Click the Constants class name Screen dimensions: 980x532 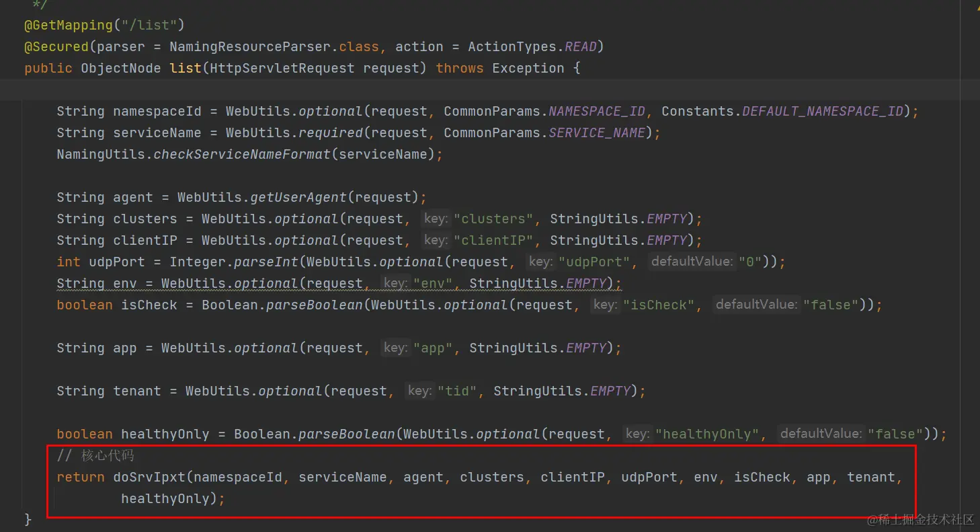pyautogui.click(x=698, y=111)
